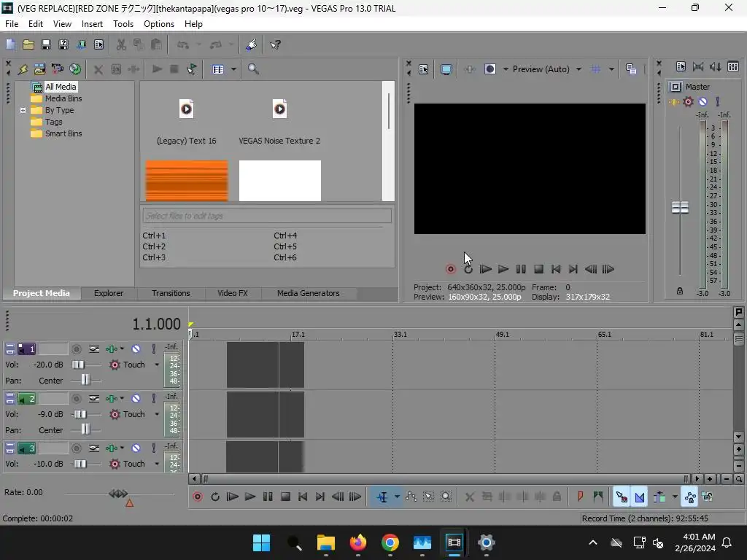Open Firefox from the taskbar

click(x=357, y=542)
